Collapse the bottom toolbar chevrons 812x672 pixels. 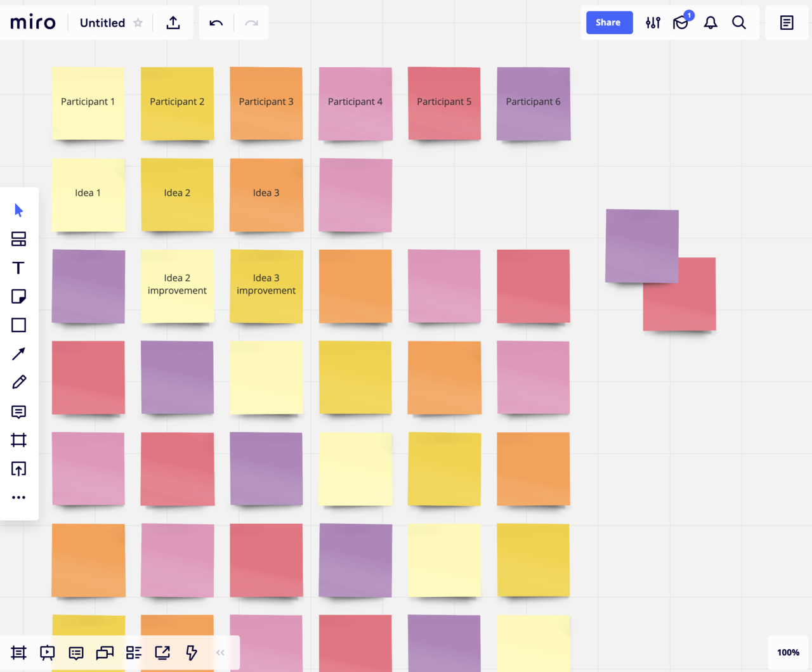(220, 652)
